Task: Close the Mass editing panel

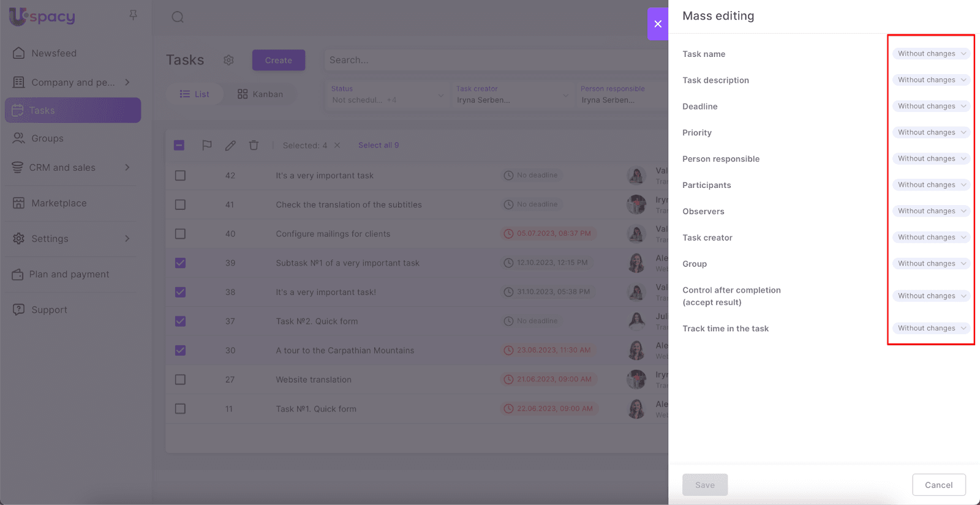Action: point(658,24)
